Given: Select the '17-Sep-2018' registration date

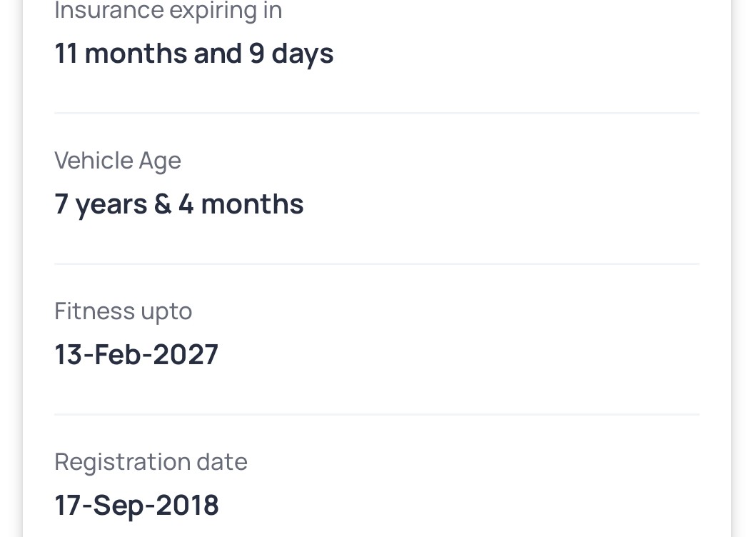Looking at the screenshot, I should coord(136,506).
